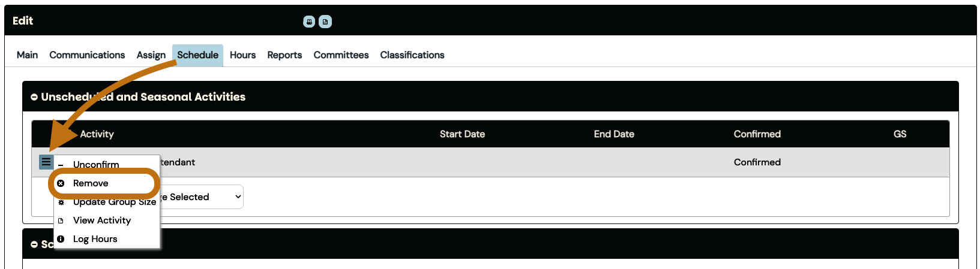Click the Unconfirm dash icon
Screen dimensions: 980x269
click(61, 165)
